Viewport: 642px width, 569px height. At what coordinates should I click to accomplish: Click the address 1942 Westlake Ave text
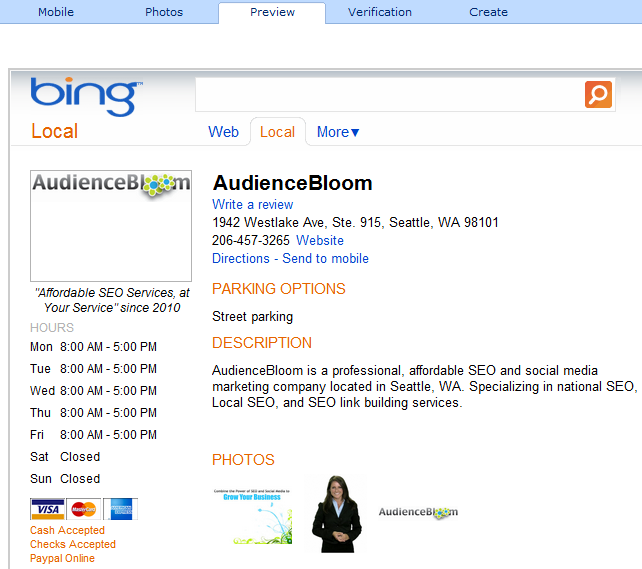point(355,222)
